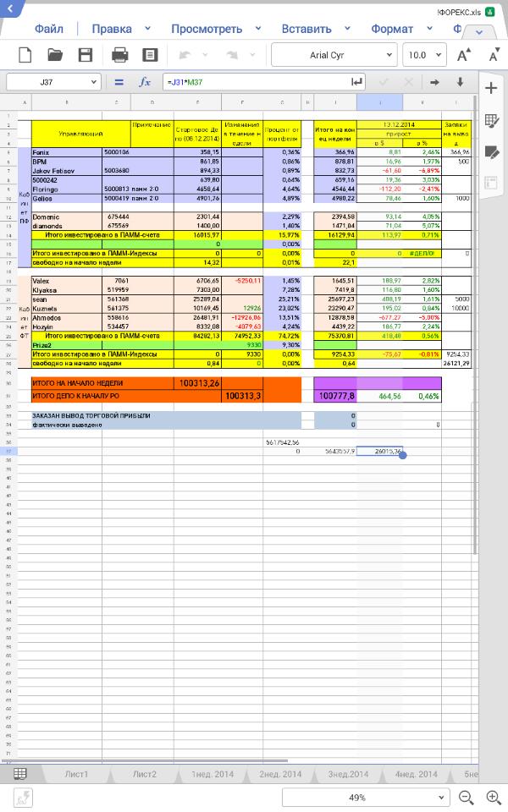
Task: Switch to the 3нед.2014 sheet tab
Action: click(x=348, y=774)
